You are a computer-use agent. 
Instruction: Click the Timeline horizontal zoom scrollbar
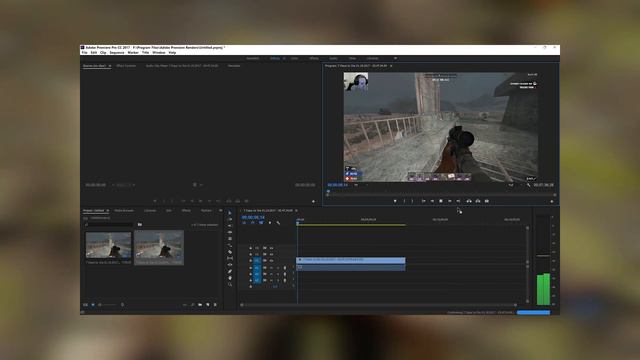pyautogui.click(x=378, y=304)
